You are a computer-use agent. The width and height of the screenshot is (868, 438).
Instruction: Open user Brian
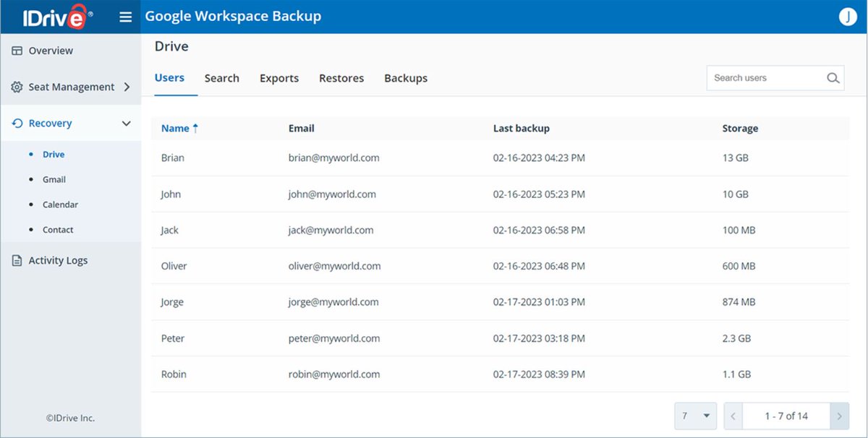[x=173, y=158]
